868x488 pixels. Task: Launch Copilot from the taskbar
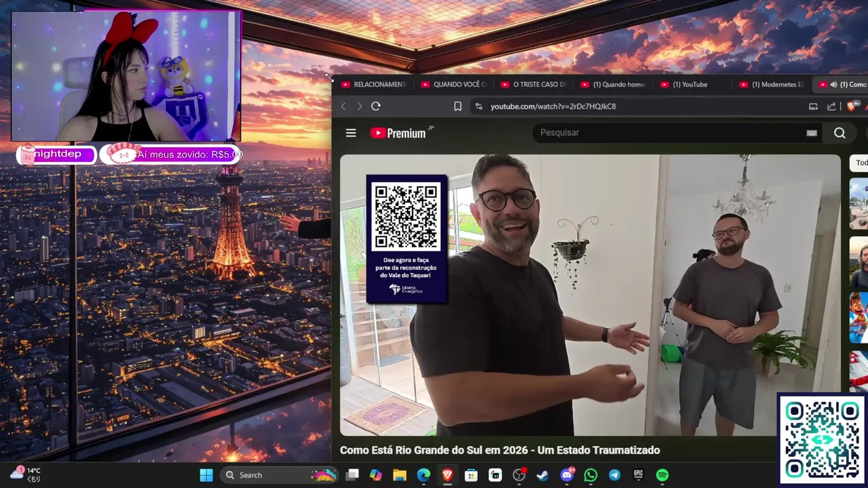pos(376,475)
